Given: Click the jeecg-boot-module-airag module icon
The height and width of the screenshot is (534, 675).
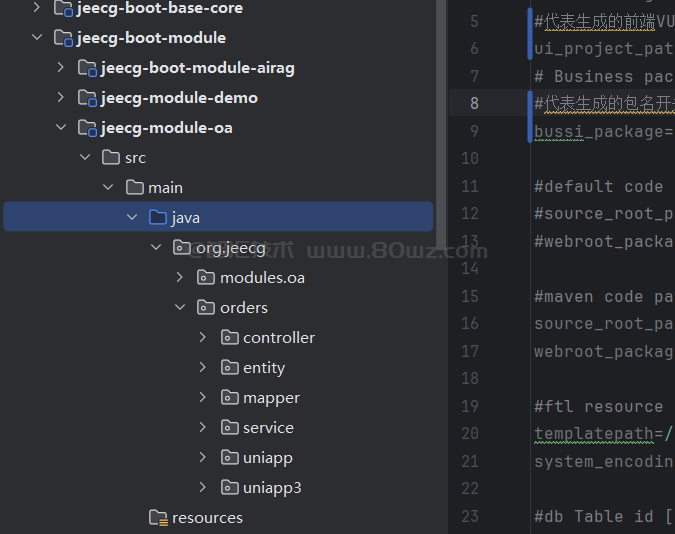Looking at the screenshot, I should pos(87,68).
